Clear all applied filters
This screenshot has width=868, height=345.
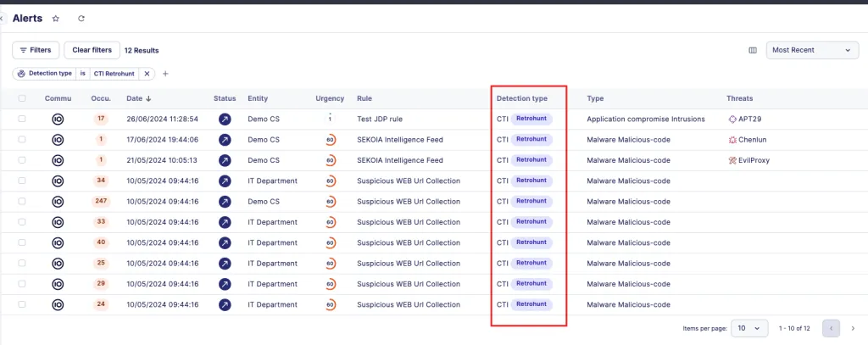92,50
